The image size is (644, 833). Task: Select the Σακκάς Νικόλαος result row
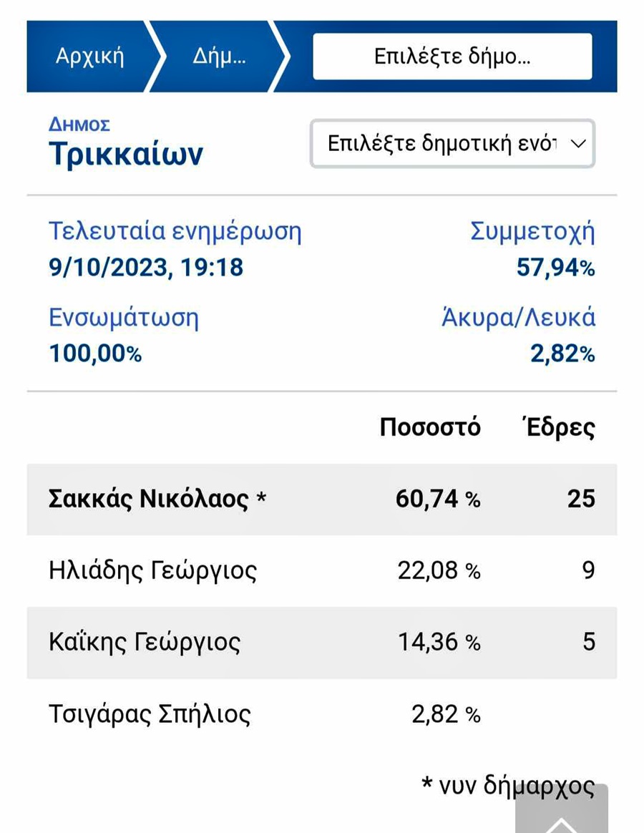click(x=322, y=500)
